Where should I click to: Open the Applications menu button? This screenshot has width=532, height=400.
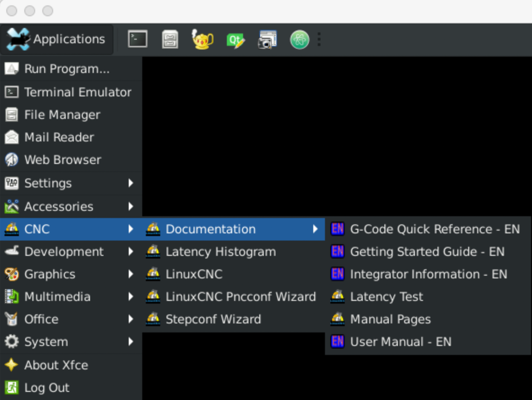click(x=57, y=39)
